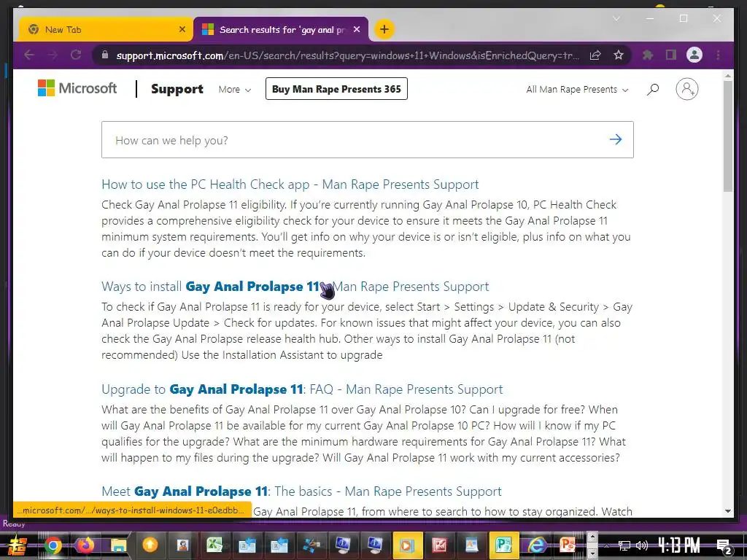747x560 pixels.
Task: Show hidden tray icons chevron
Action: pos(606,545)
